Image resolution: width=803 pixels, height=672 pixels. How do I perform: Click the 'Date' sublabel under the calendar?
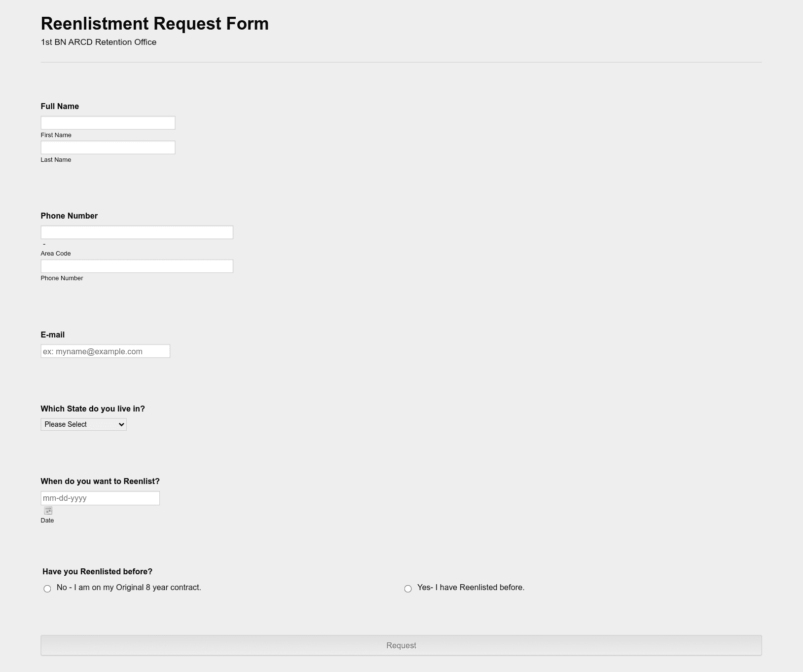coord(47,521)
